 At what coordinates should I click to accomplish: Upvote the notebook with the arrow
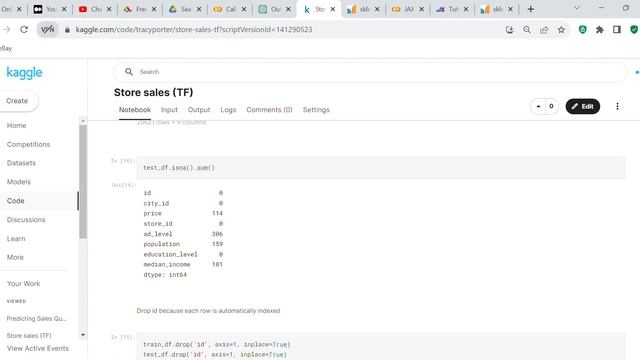pos(538,106)
